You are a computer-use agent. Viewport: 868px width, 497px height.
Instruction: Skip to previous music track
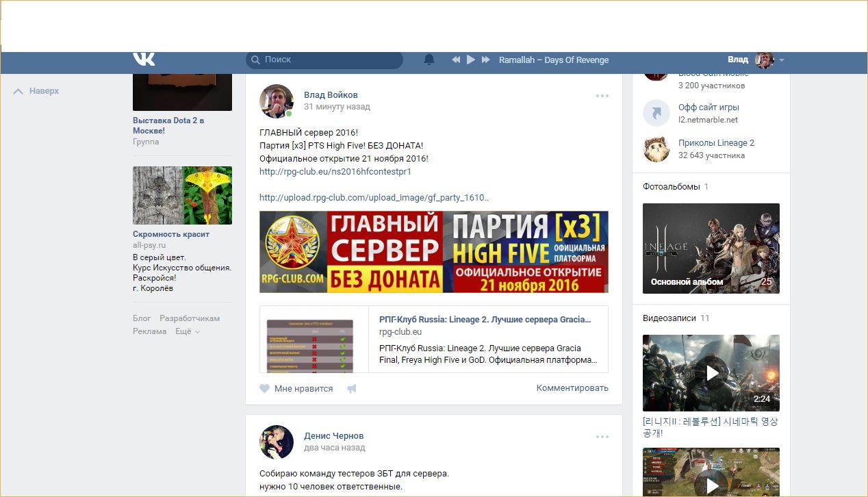456,60
